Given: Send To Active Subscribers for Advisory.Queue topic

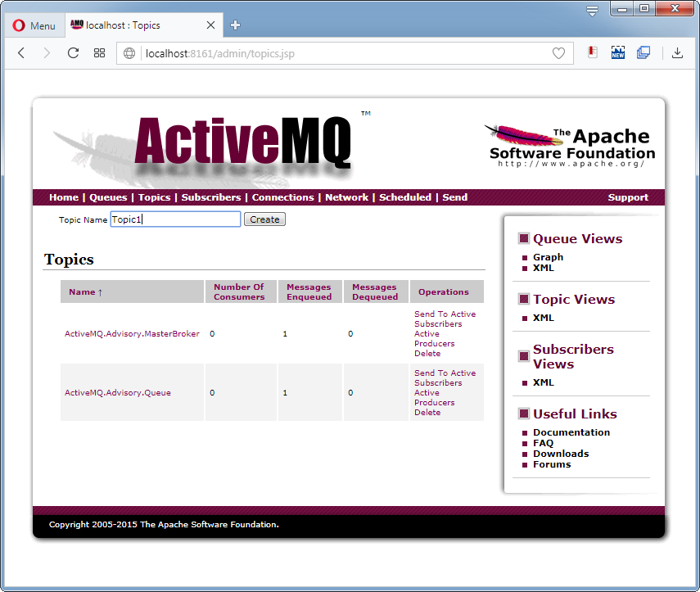Looking at the screenshot, I should (445, 377).
